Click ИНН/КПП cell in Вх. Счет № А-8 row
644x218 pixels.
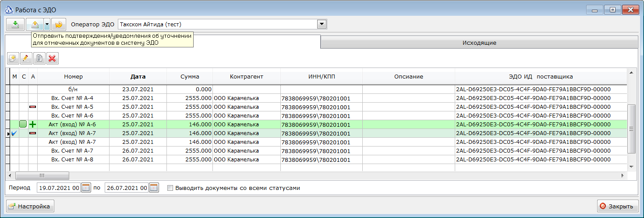click(x=322, y=160)
